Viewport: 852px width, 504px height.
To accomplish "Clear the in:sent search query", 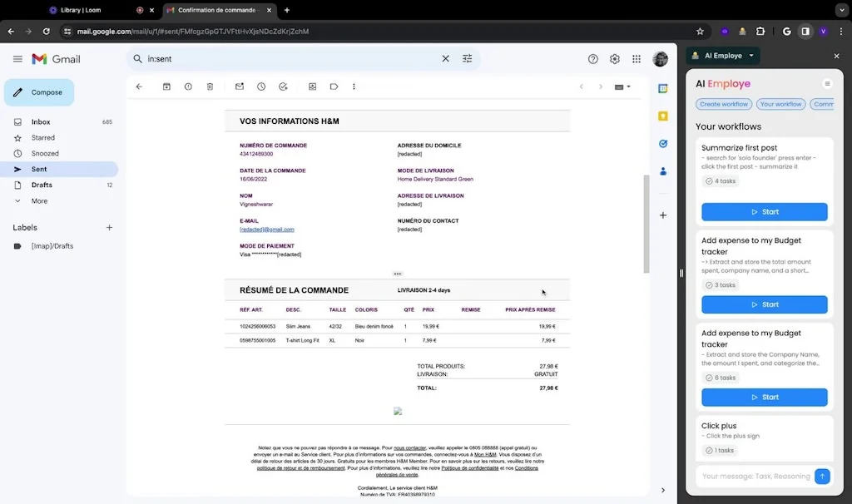I will tap(446, 59).
